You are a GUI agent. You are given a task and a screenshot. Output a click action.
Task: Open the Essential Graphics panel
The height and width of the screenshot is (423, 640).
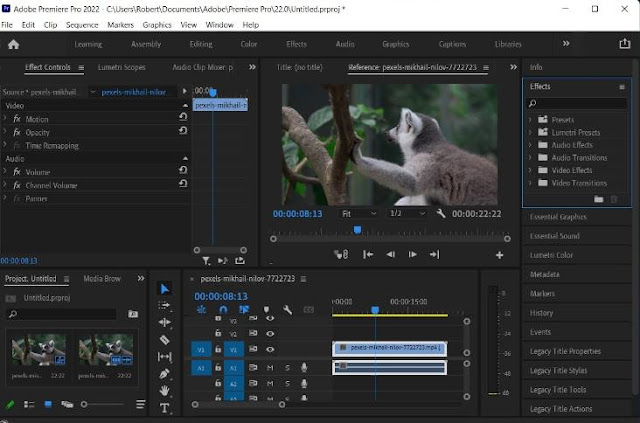pos(558,217)
